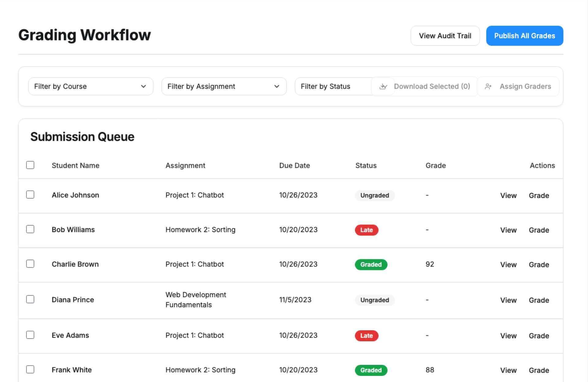This screenshot has height=382, width=588.
Task: Click the Filter by Course chevron arrow
Action: (x=143, y=87)
